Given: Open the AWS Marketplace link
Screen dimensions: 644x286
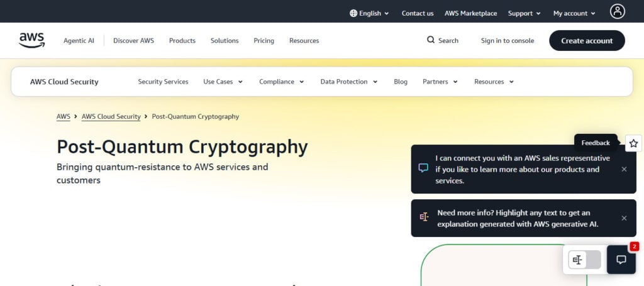Looking at the screenshot, I should click(470, 13).
